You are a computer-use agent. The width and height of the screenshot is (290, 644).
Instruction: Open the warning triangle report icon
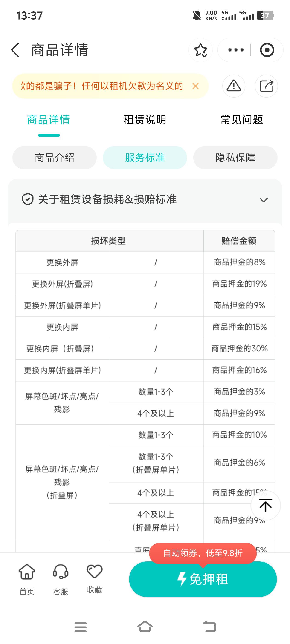click(234, 86)
